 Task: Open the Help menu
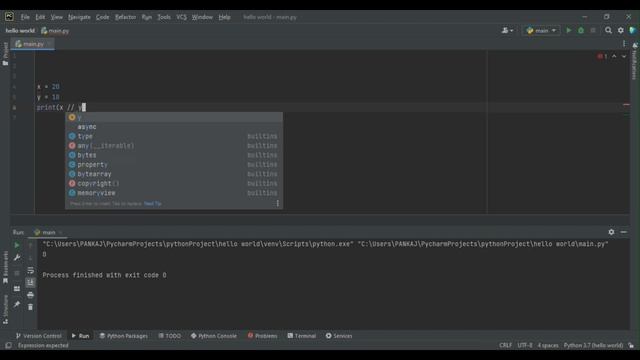point(224,17)
